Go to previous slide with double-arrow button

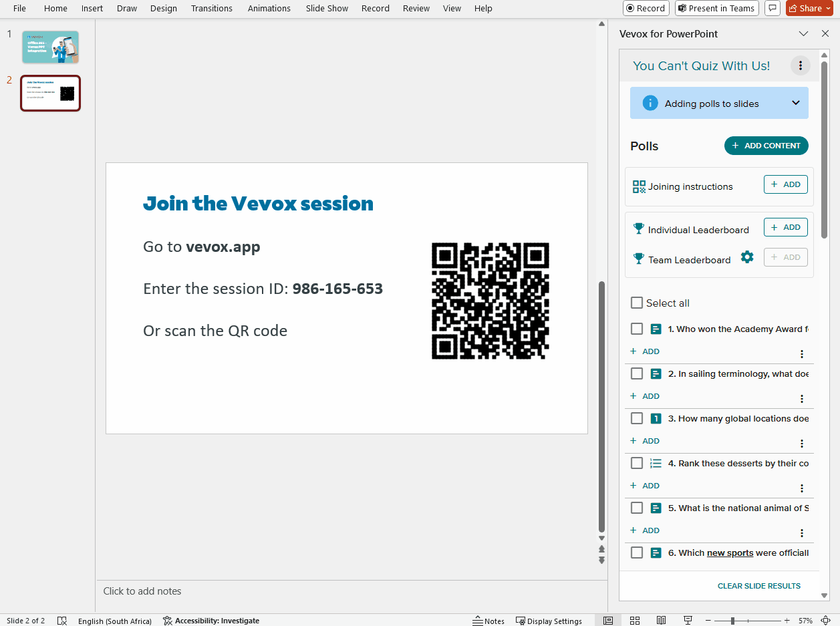(x=601, y=549)
